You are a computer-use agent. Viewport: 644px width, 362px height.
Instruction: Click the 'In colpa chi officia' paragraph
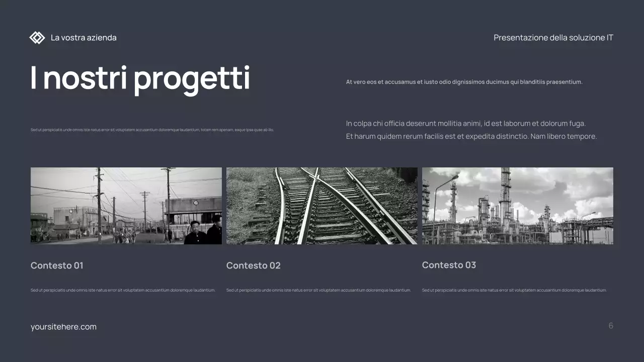click(465, 123)
